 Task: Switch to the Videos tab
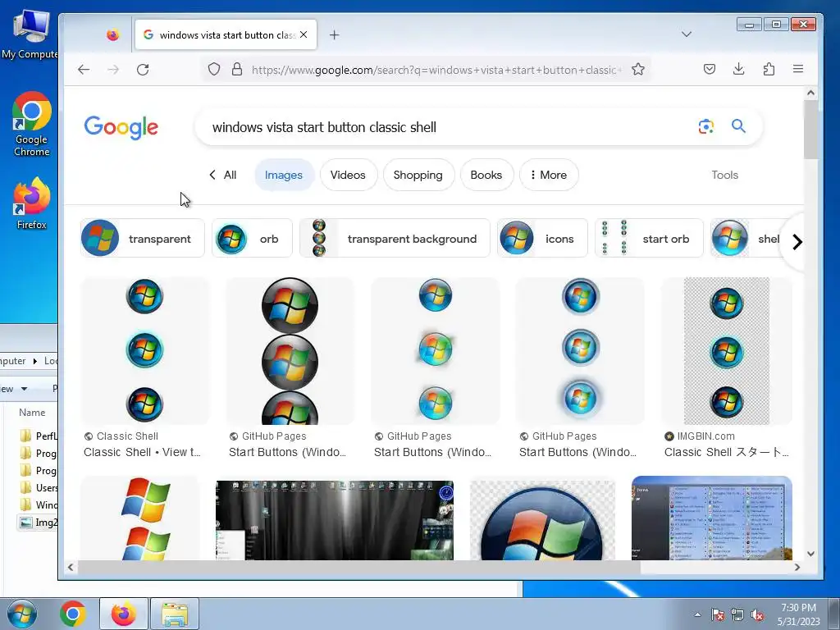click(348, 175)
